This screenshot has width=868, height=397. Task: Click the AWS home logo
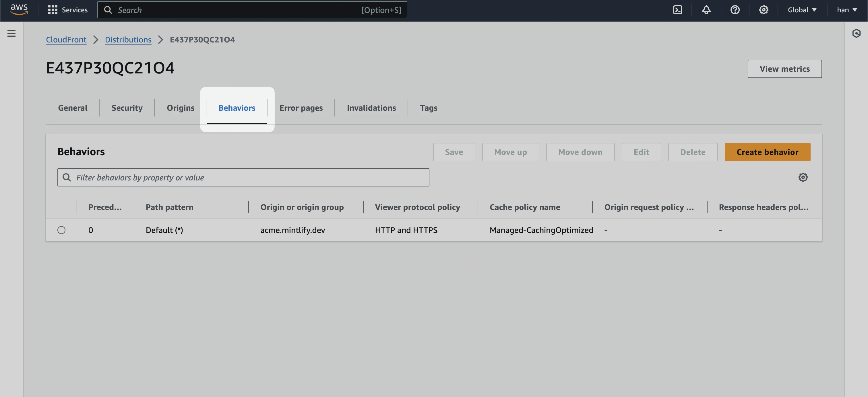19,10
